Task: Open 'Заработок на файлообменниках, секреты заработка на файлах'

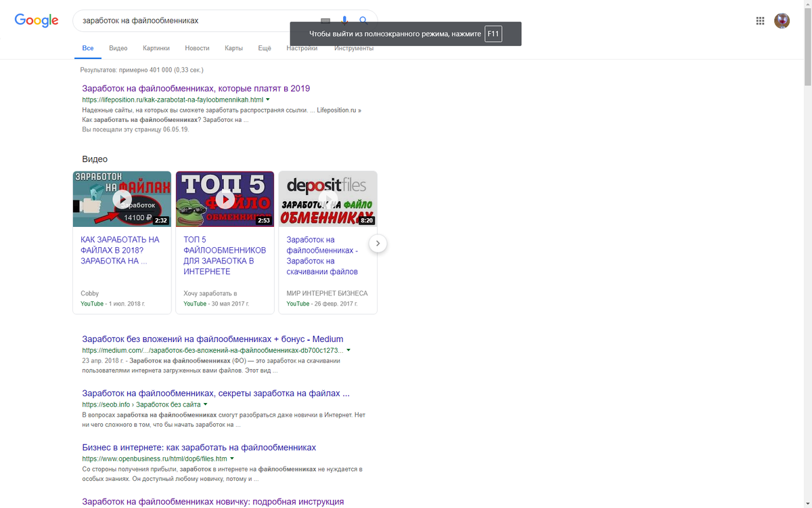Action: tap(216, 393)
